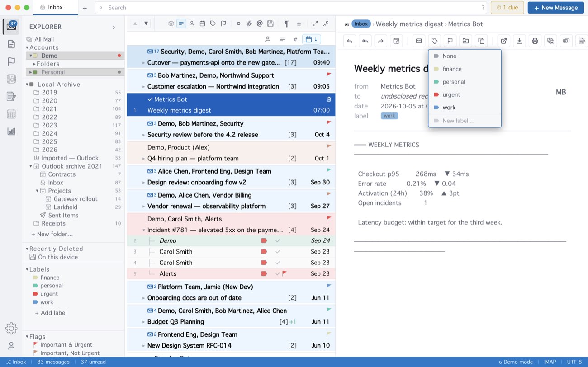Click the flag icon in message toolbar
Viewport: 588px width, 367px height.
tap(450, 41)
